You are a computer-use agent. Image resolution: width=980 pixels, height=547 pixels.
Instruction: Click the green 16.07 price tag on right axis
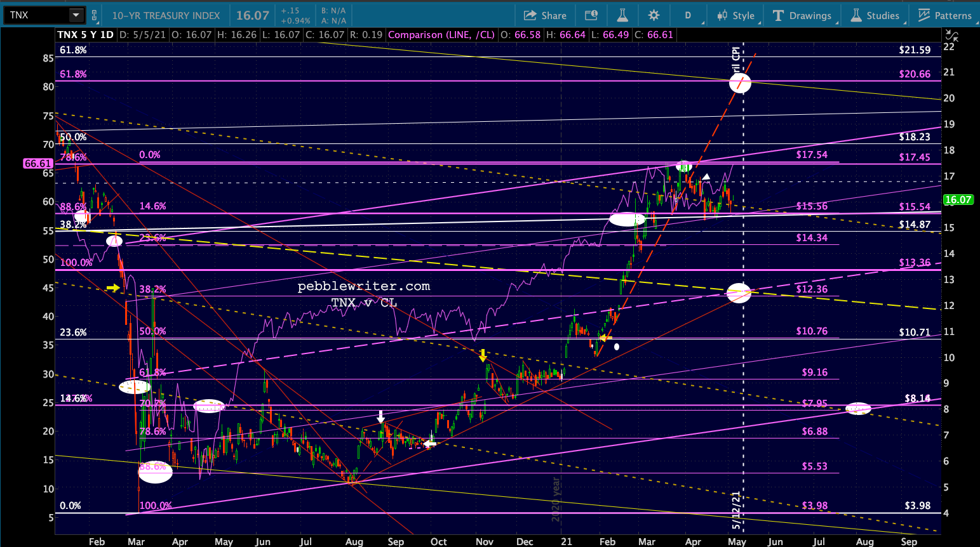958,200
